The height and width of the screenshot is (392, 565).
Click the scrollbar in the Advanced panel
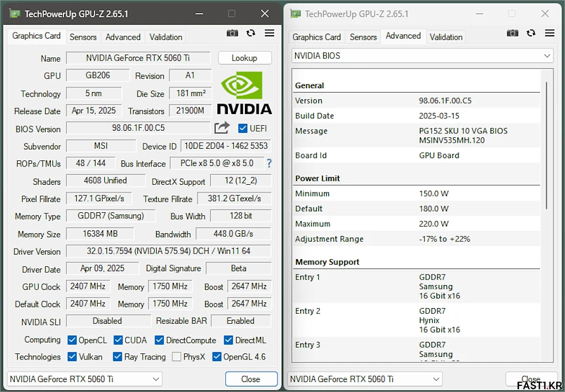[547, 146]
